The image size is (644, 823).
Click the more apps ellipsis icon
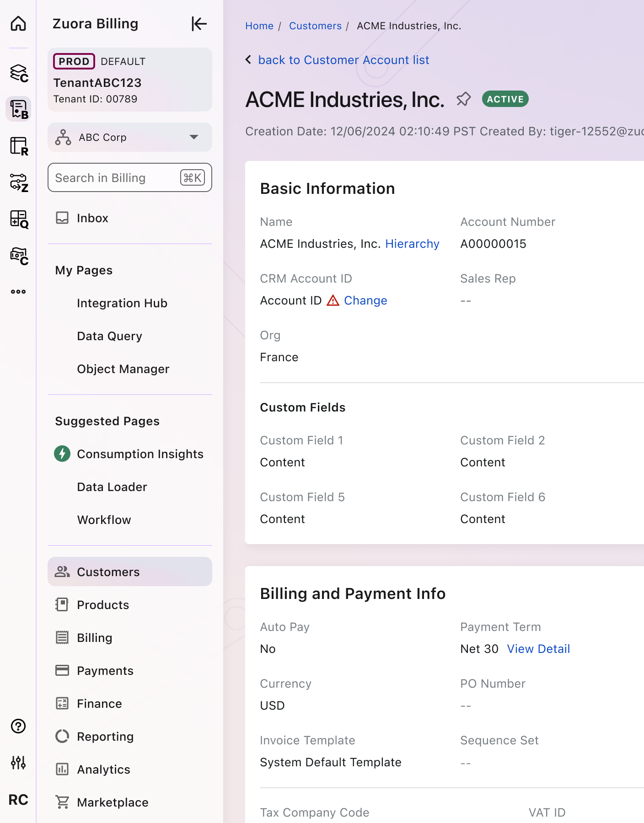tap(18, 292)
